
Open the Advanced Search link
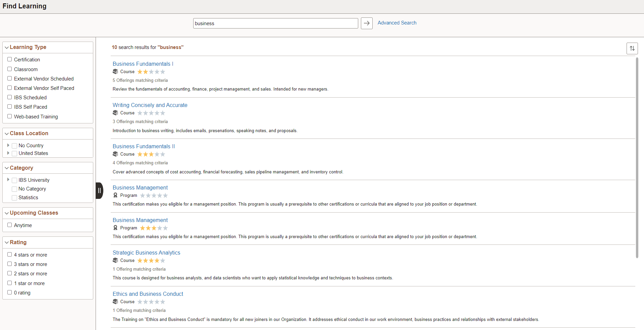click(397, 23)
